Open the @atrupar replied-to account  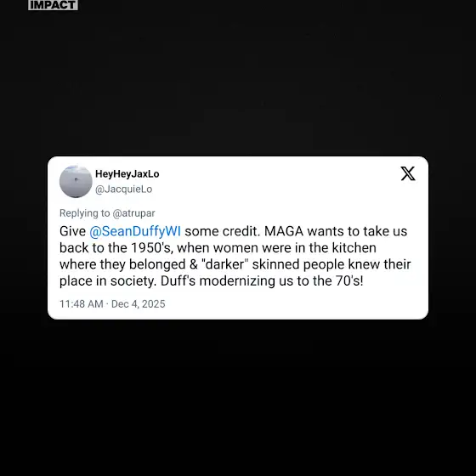pos(133,213)
